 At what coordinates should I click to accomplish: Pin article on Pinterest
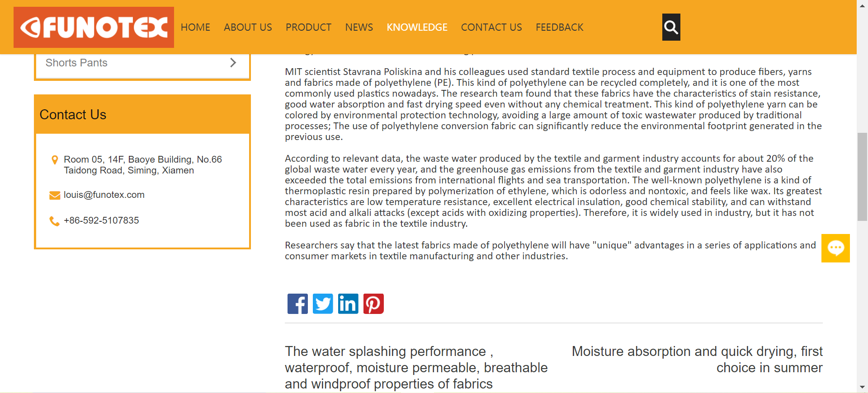tap(373, 304)
